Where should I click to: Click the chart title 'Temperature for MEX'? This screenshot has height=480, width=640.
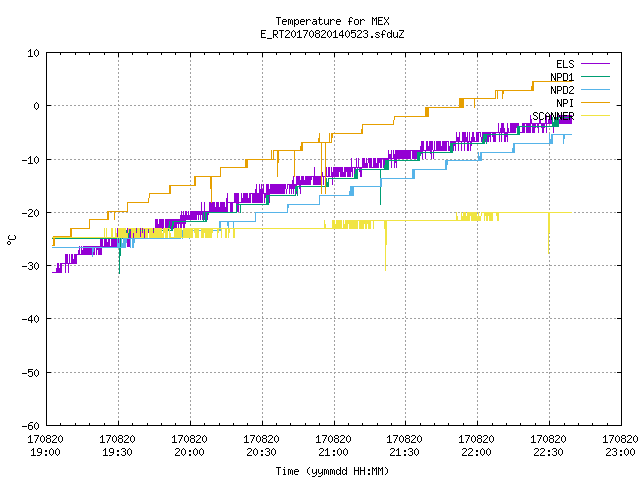click(332, 21)
